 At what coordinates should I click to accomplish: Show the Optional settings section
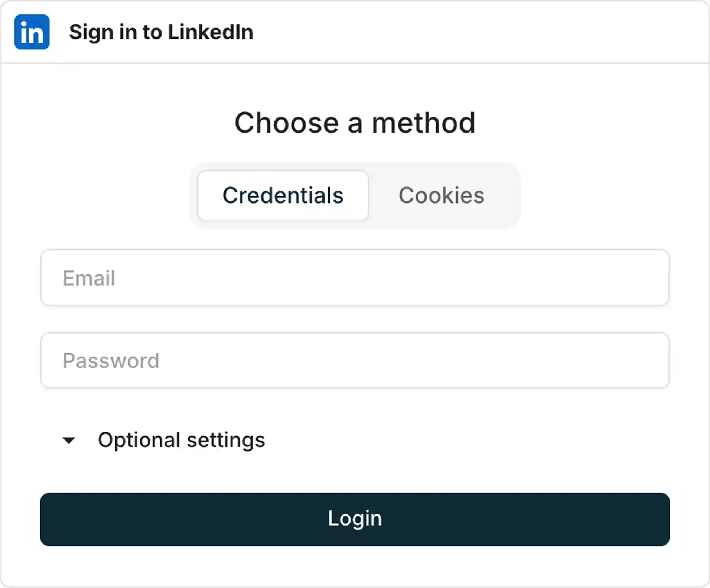coord(181,440)
